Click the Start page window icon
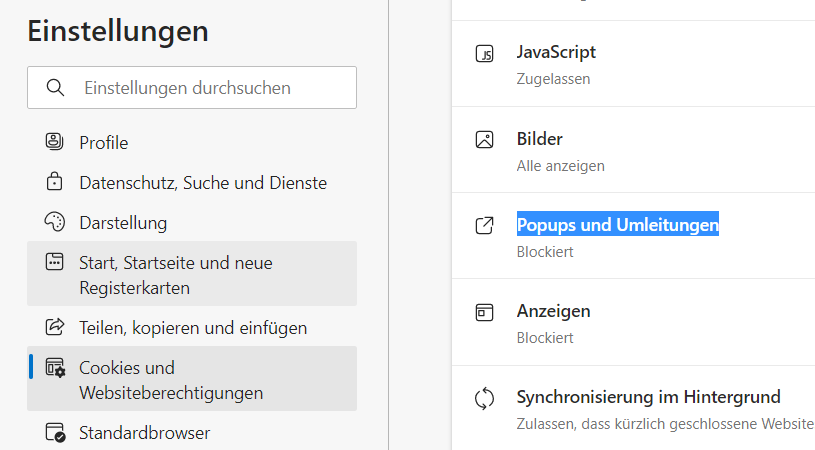 pos(55,261)
